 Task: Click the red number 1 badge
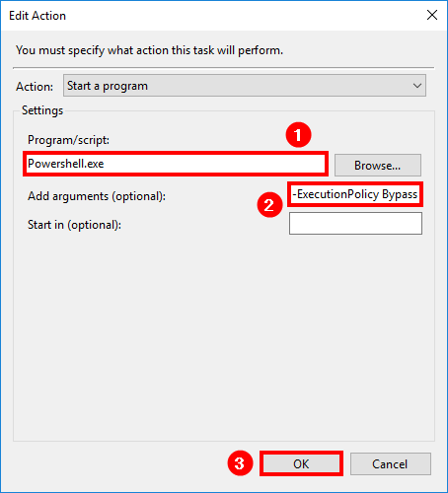tap(298, 135)
